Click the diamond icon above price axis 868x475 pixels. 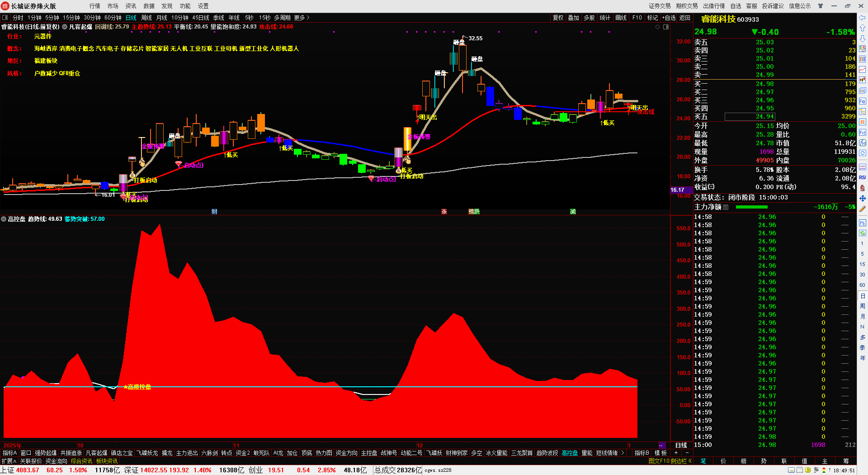click(657, 27)
